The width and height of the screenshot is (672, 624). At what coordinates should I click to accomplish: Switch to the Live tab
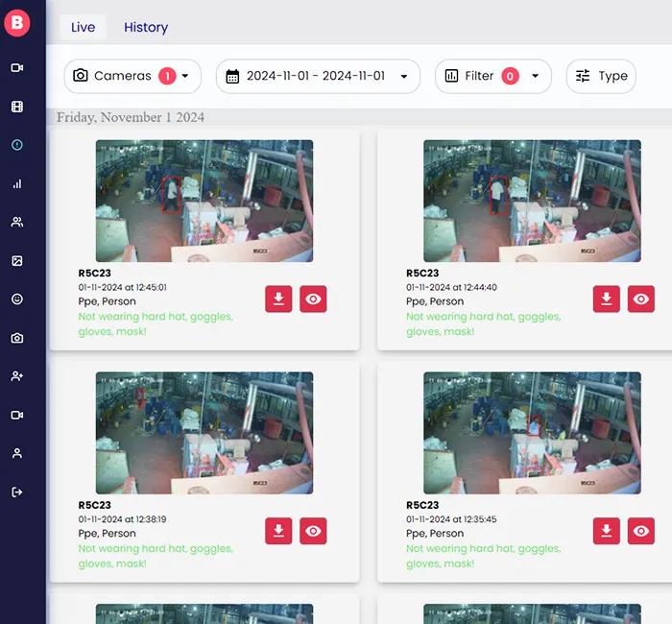(x=84, y=27)
